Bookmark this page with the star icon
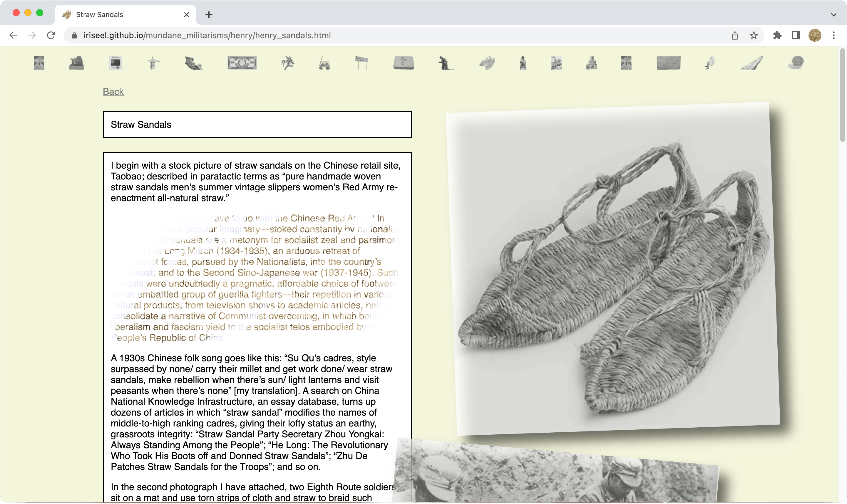 pyautogui.click(x=754, y=35)
